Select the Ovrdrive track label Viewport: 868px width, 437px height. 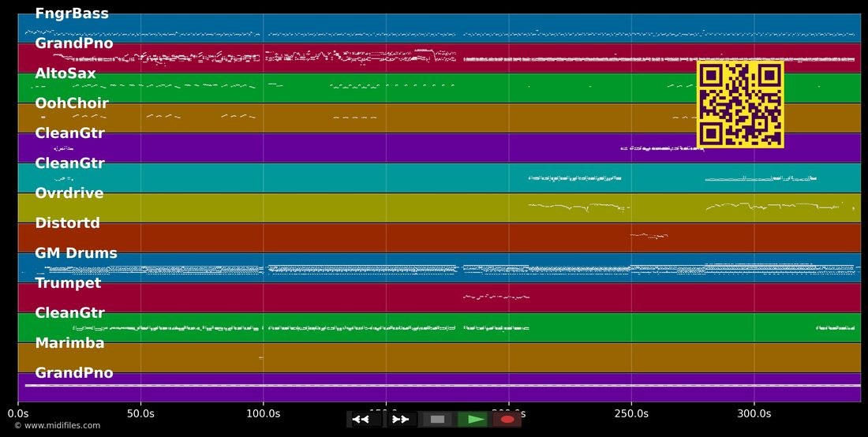(69, 193)
